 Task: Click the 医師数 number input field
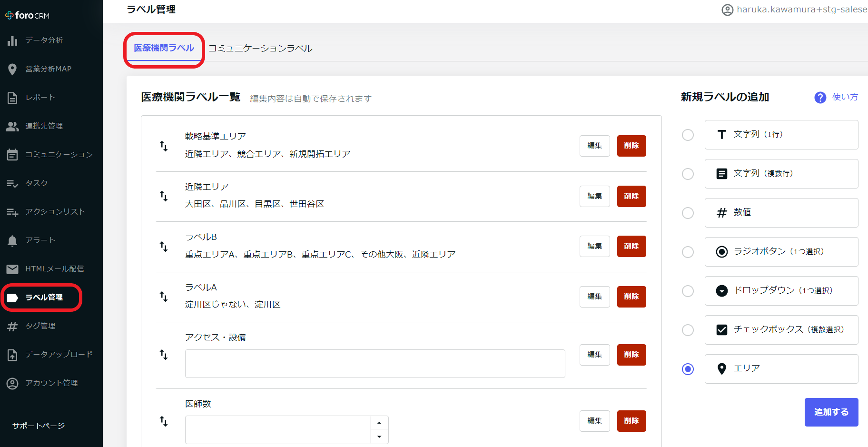[x=278, y=430]
